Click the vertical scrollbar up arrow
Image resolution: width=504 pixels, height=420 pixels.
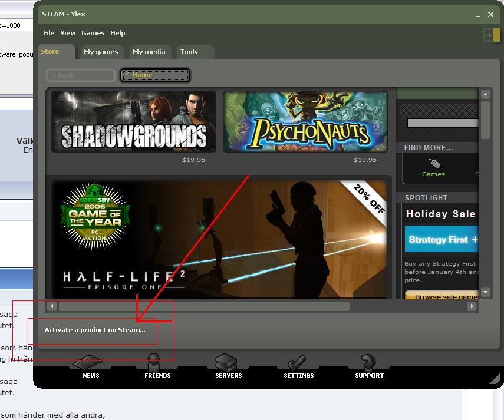point(485,94)
